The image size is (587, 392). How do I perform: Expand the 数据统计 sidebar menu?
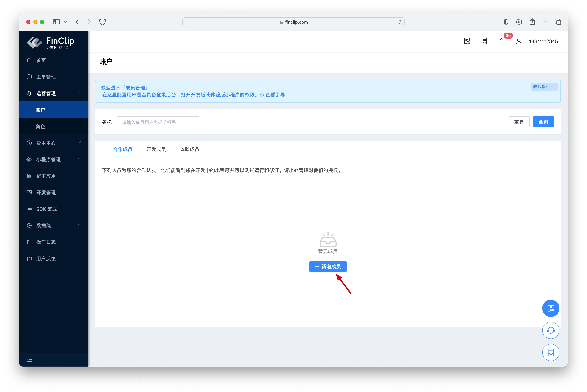(54, 225)
